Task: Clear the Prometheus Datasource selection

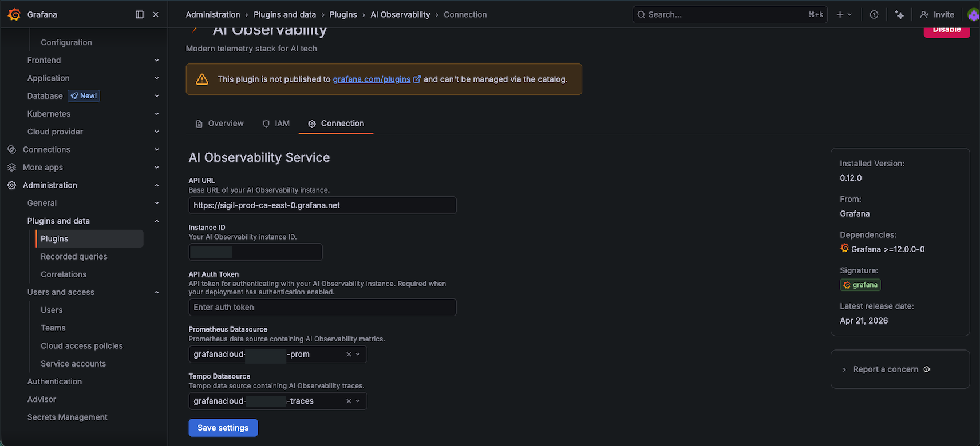Action: 349,355
